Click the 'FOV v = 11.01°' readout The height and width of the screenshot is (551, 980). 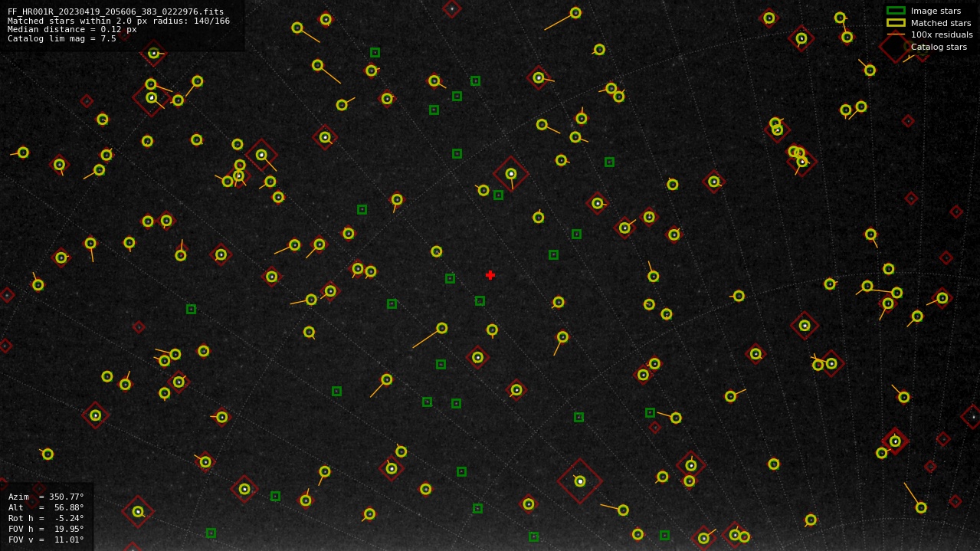(46, 540)
